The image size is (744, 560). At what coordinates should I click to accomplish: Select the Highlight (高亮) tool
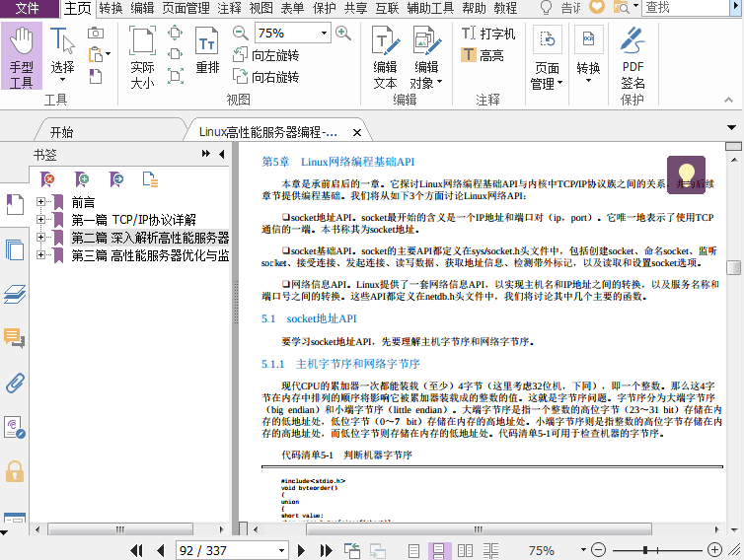[x=483, y=55]
